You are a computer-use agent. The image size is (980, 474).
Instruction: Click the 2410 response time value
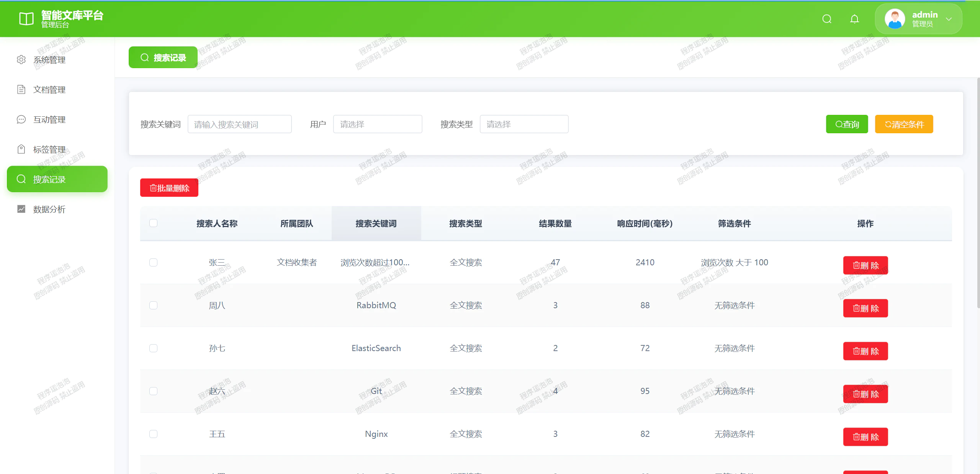point(645,262)
